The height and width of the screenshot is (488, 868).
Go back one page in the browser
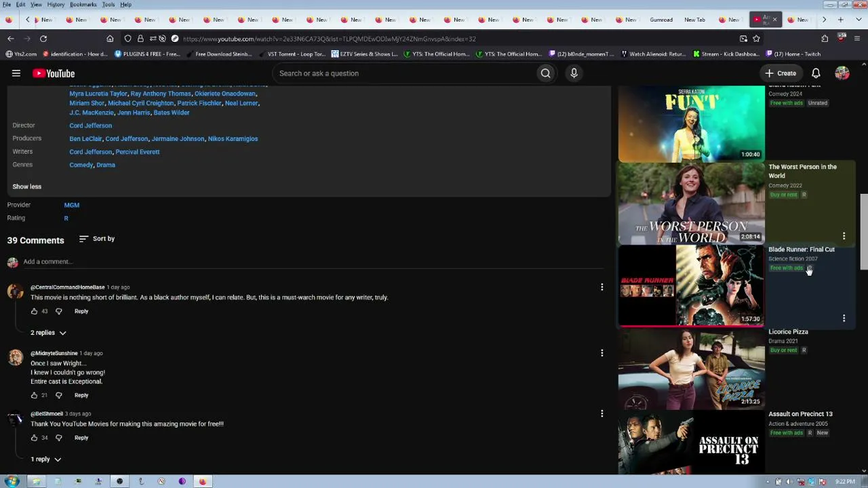pyautogui.click(x=10, y=39)
